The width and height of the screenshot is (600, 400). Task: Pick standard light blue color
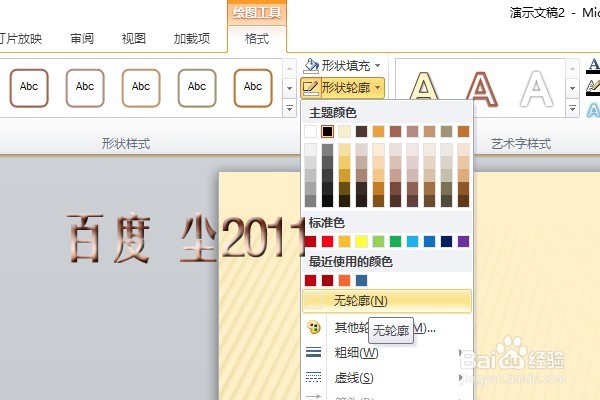[412, 242]
